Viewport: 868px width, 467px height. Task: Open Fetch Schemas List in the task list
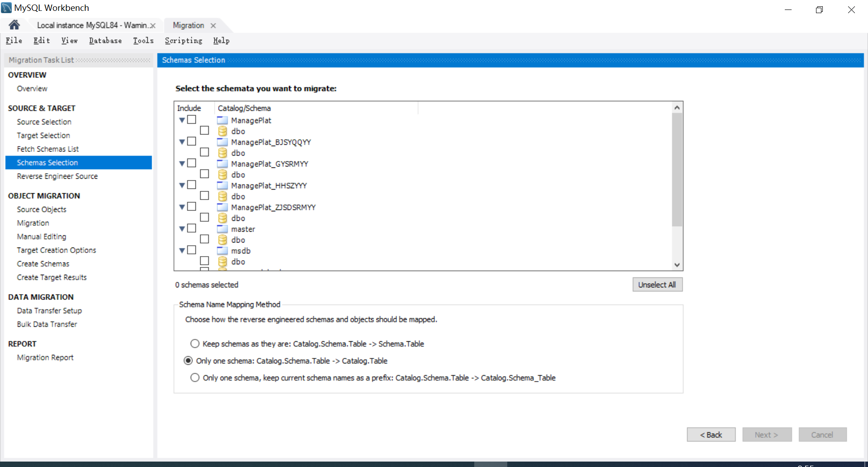pos(48,149)
